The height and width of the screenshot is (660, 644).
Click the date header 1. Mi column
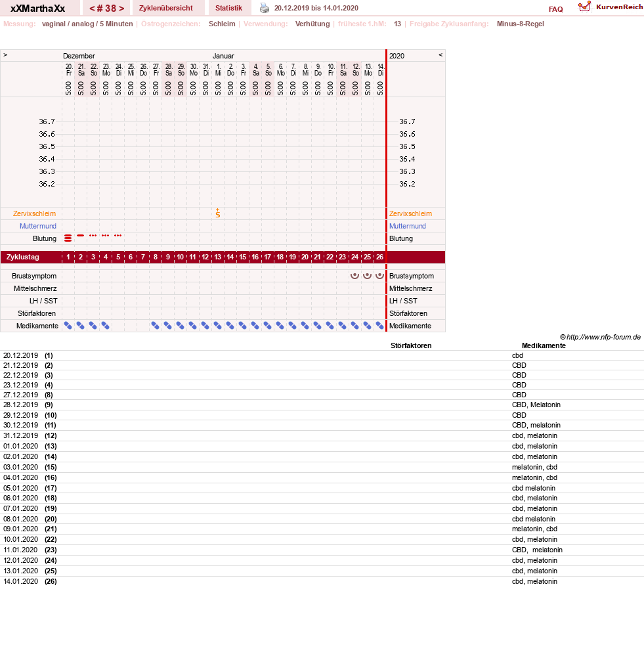218,70
